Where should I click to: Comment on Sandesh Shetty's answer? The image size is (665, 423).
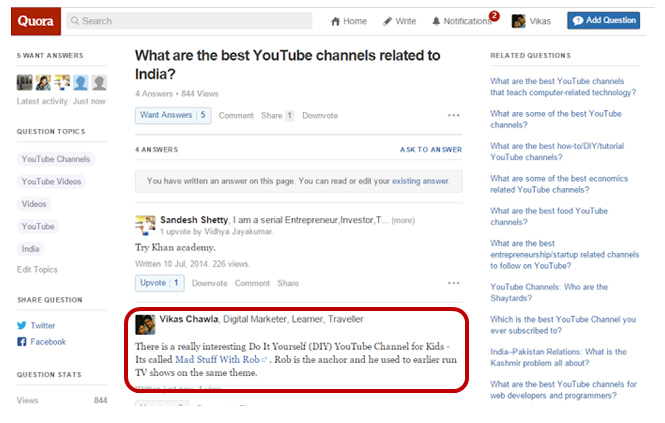point(252,283)
